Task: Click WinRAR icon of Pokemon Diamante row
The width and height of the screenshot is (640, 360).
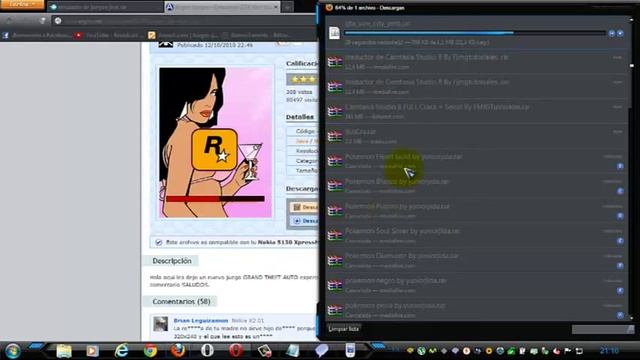Action: (x=335, y=261)
